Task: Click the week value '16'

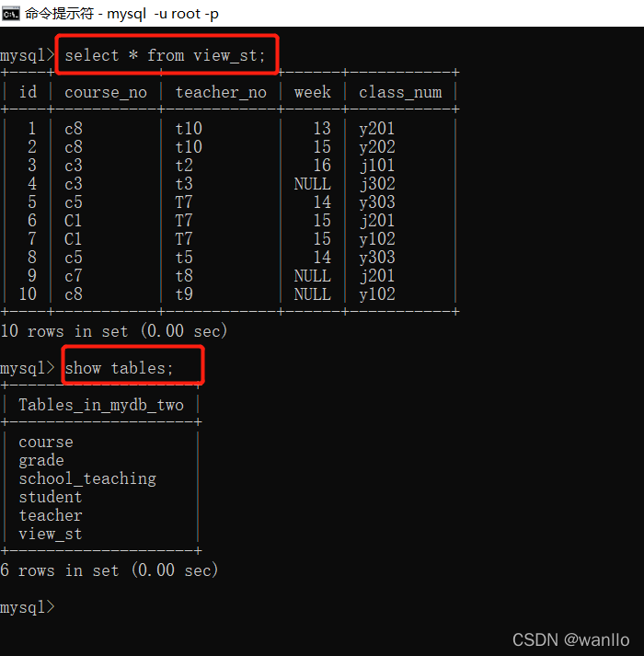Action: click(x=322, y=166)
